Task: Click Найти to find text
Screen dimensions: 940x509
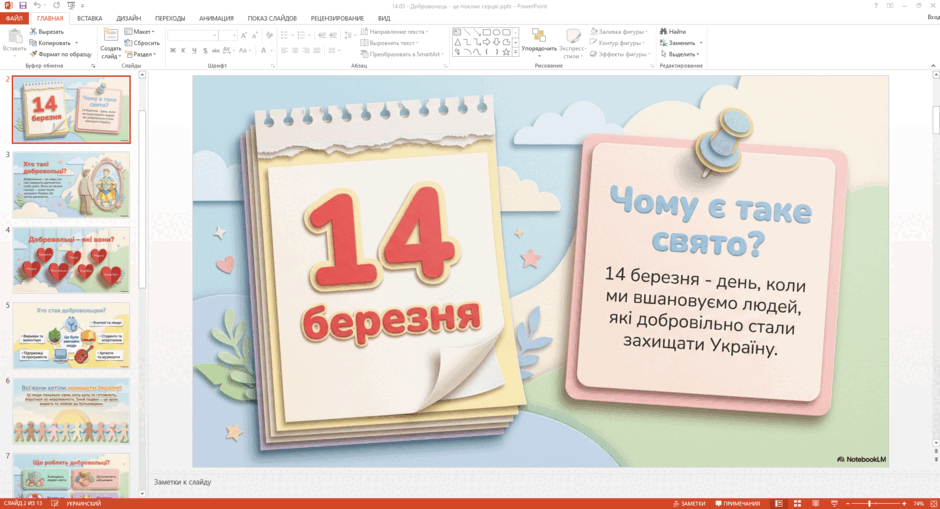Action: (x=673, y=31)
